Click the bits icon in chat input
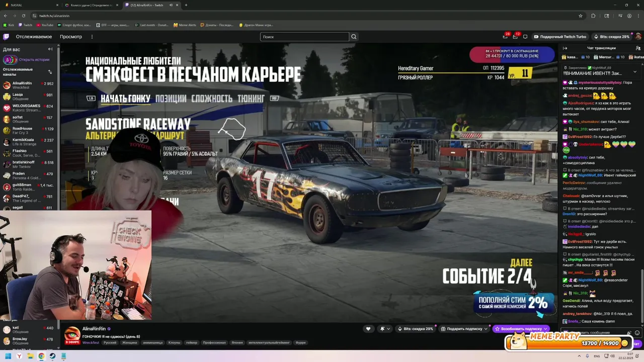Screen dimensions: 644x362 pos(629,333)
